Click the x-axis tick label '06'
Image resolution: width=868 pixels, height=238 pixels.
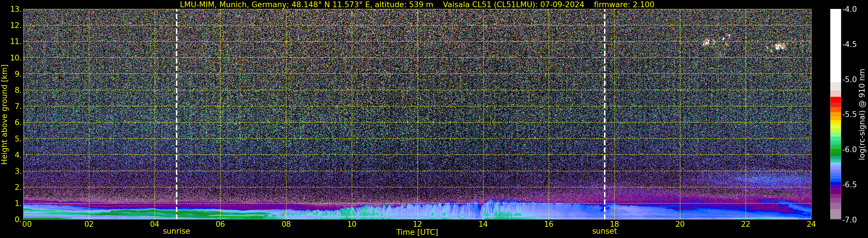[220, 224]
